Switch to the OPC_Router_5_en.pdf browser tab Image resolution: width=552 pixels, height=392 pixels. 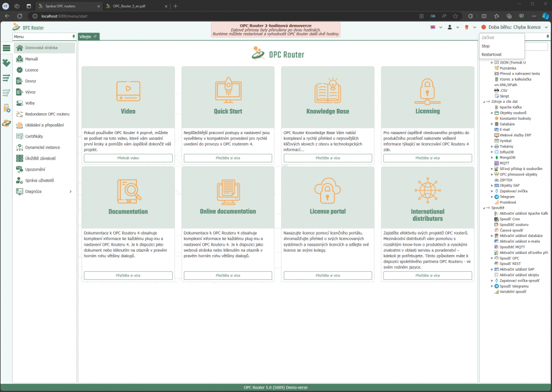[x=136, y=6]
